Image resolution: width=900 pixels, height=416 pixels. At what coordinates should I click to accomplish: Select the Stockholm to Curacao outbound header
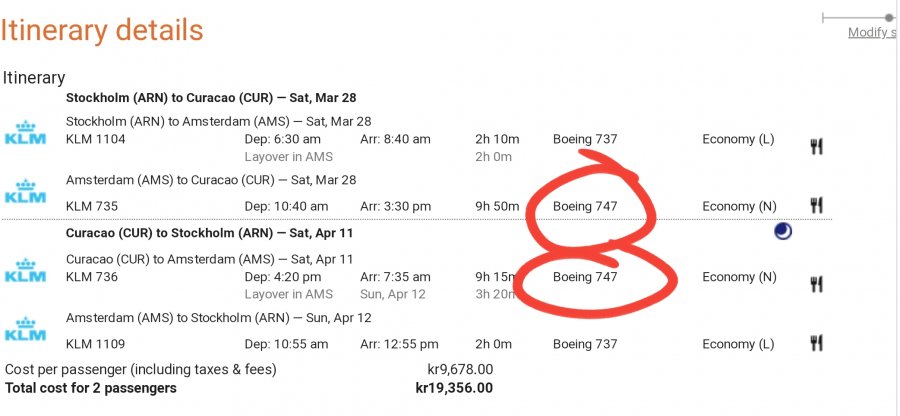point(211,98)
